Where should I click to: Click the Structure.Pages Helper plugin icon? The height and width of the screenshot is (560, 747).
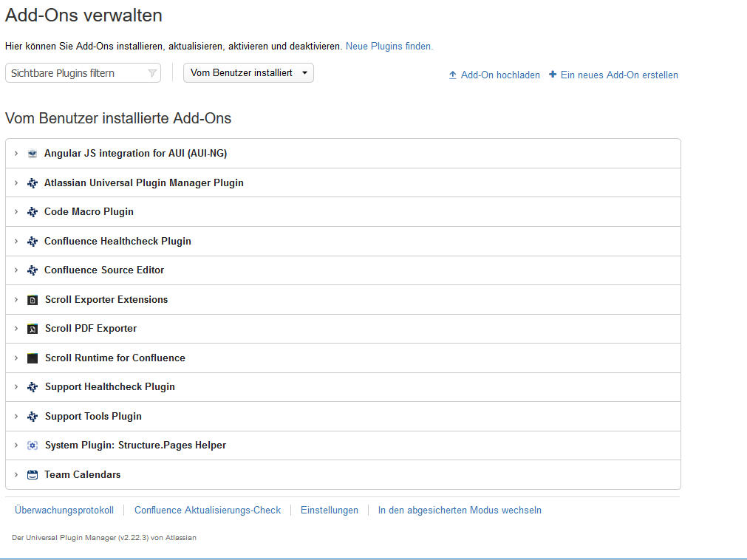(x=33, y=445)
